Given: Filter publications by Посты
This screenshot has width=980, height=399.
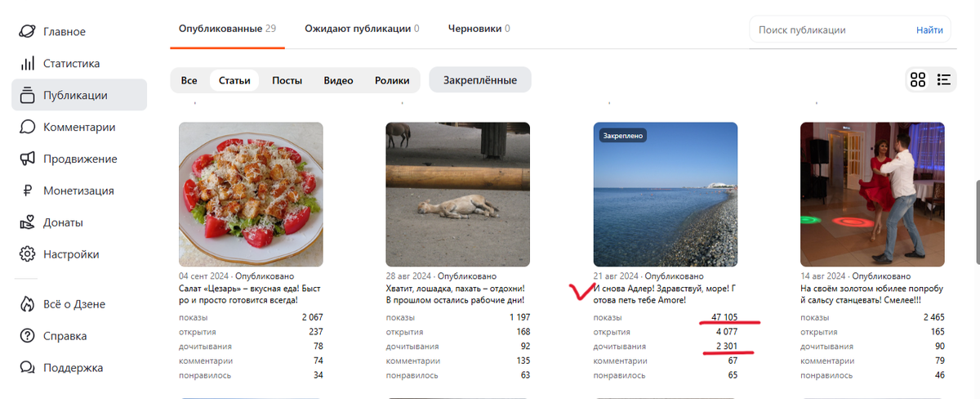Looking at the screenshot, I should (x=287, y=80).
